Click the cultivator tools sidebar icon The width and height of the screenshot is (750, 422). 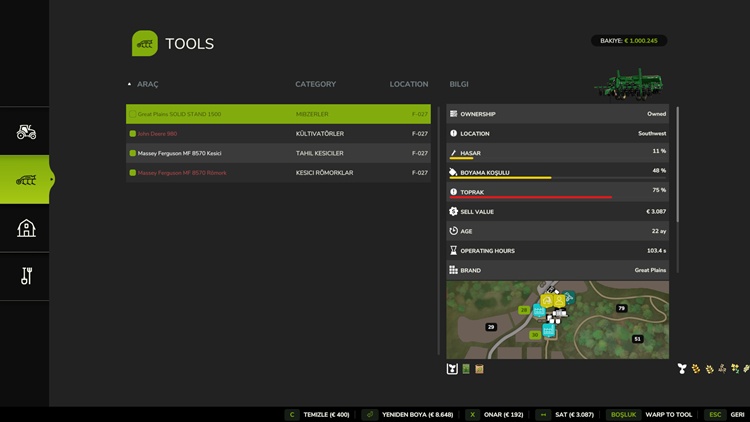(x=26, y=180)
